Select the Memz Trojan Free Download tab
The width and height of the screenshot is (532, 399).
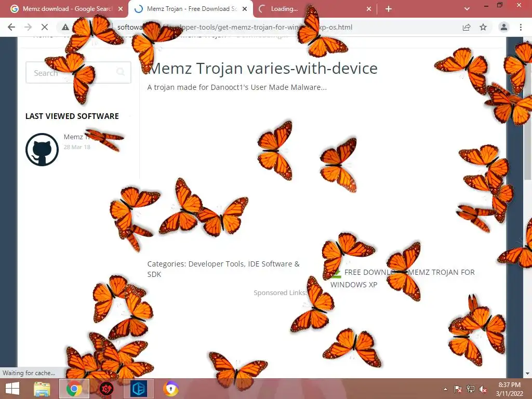190,9
